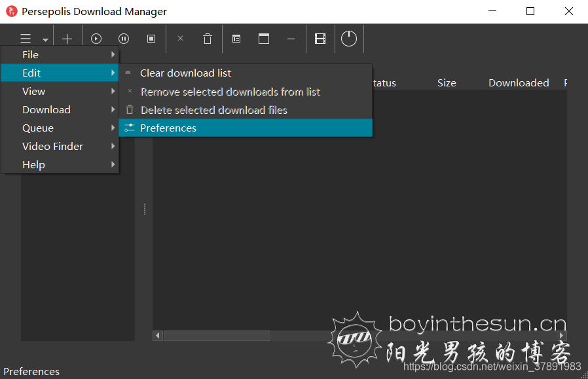Open Video Finder film strip icon

click(x=320, y=39)
